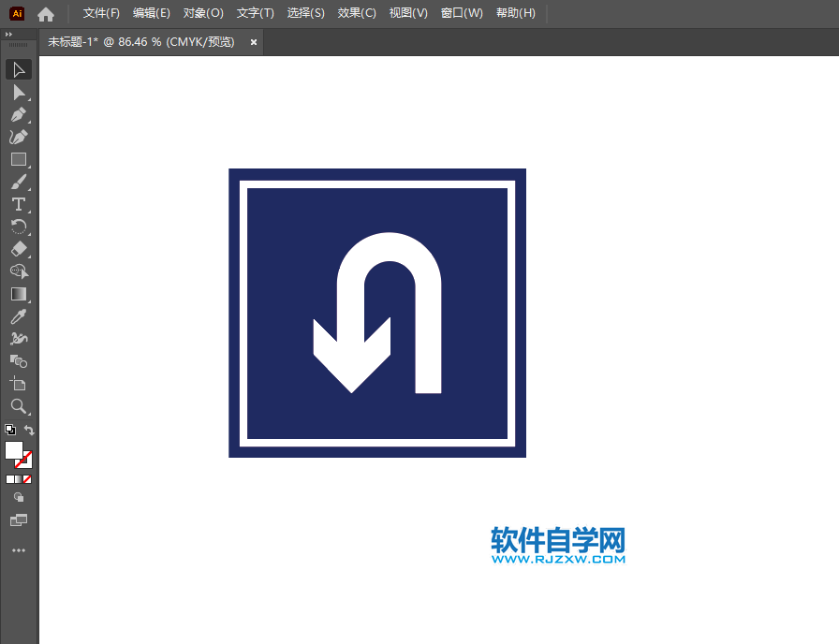Open the Edit Toolbar ellipsis menu

coord(19,549)
